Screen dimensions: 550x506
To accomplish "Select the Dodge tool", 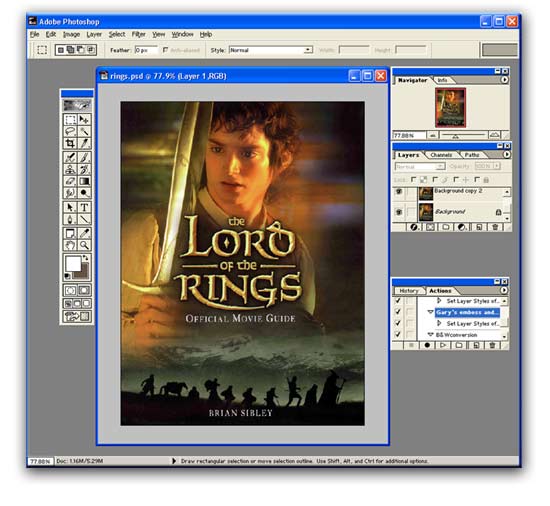I will [x=84, y=193].
